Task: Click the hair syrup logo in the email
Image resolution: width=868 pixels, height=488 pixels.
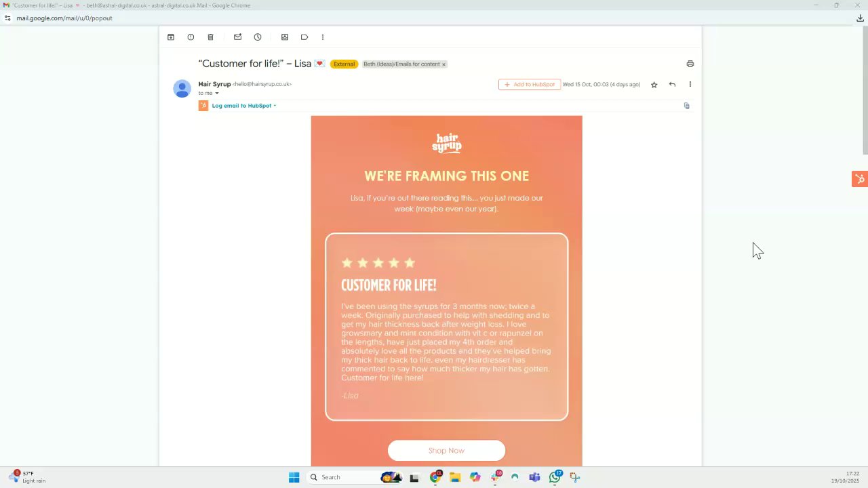Action: click(447, 143)
